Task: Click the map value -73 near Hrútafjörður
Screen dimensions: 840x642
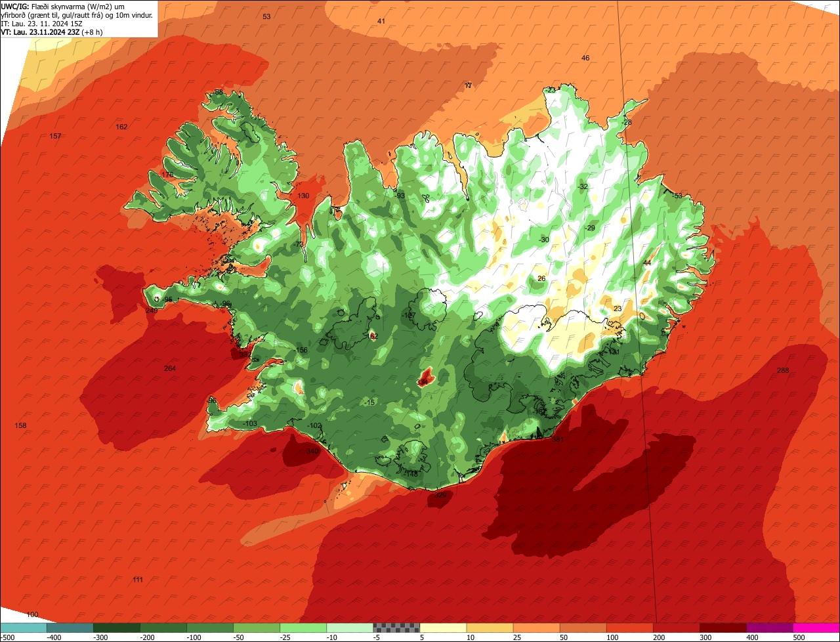Action: [299, 244]
